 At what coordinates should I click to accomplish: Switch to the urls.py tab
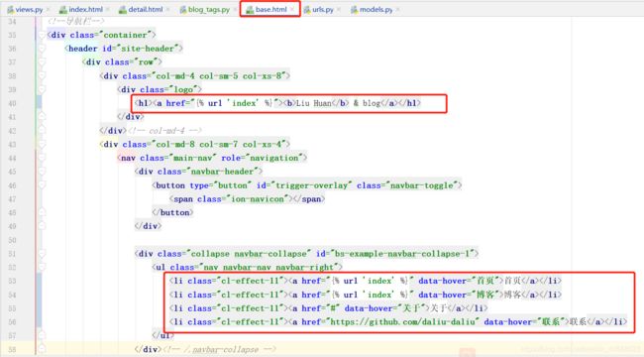(323, 10)
